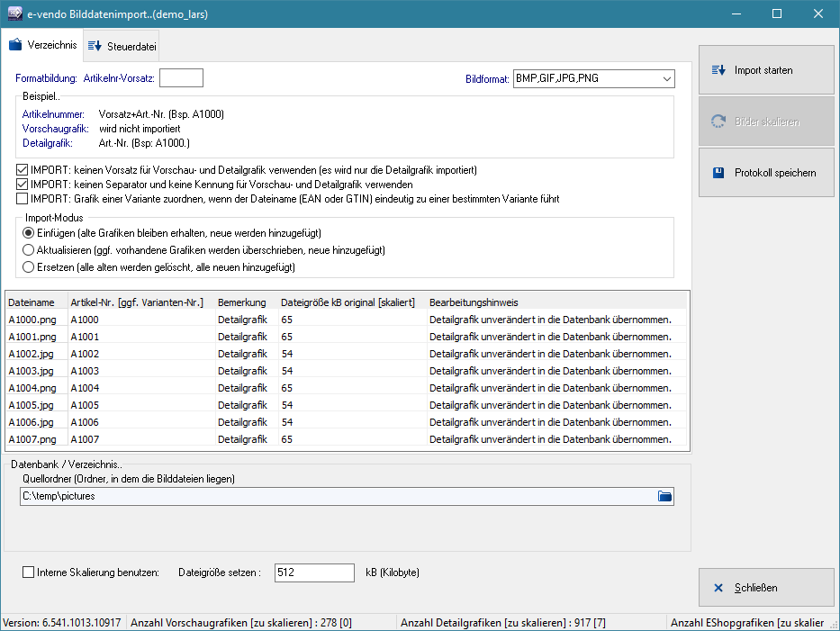Select the row A1005.jpg
The image size is (840, 631).
[x=346, y=405]
